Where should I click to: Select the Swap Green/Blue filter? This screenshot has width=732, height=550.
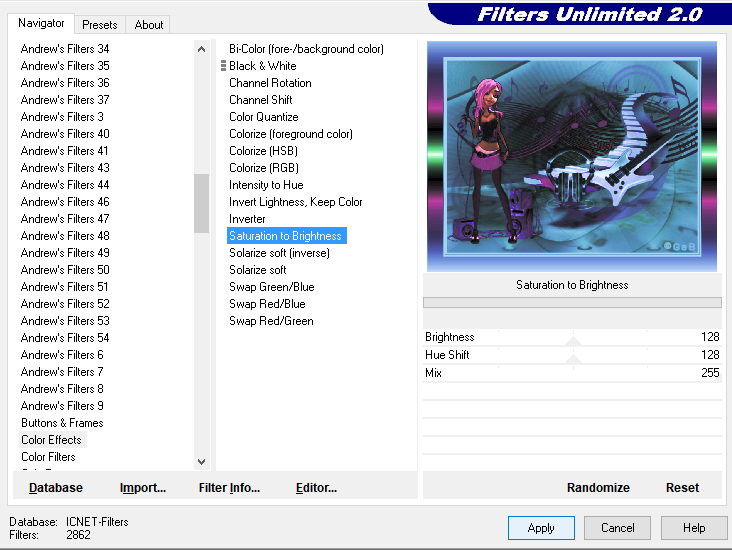[x=272, y=287]
